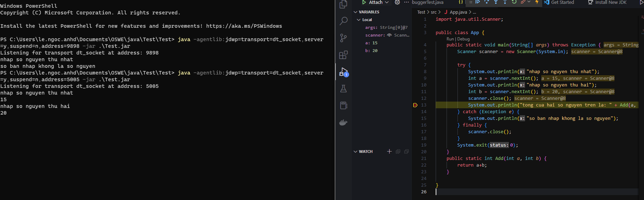Image resolution: width=644 pixels, height=200 pixels.
Task: Toggle the breakpoint on line 13
Action: pos(415,105)
